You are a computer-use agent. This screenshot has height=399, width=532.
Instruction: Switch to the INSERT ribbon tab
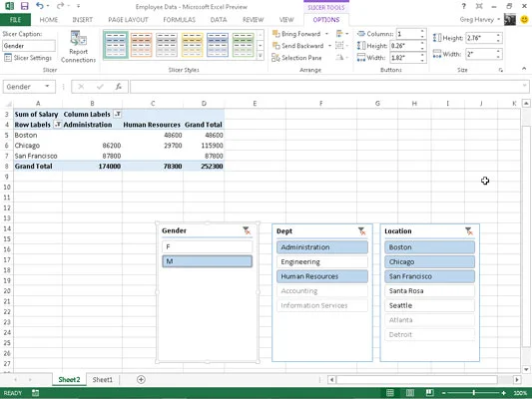coord(83,20)
